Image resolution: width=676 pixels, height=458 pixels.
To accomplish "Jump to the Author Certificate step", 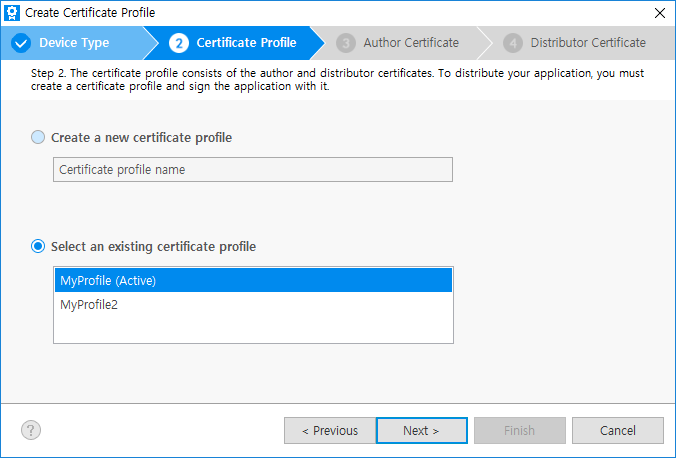I will (411, 43).
